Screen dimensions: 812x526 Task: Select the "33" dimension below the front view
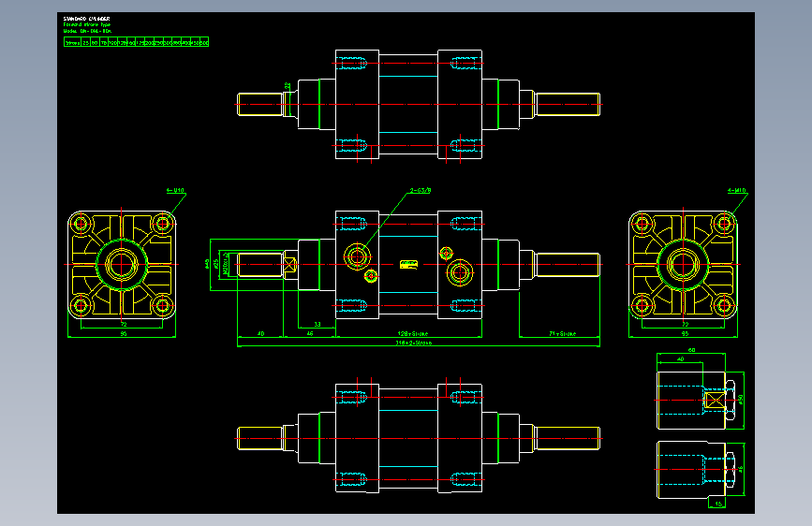coord(317,325)
